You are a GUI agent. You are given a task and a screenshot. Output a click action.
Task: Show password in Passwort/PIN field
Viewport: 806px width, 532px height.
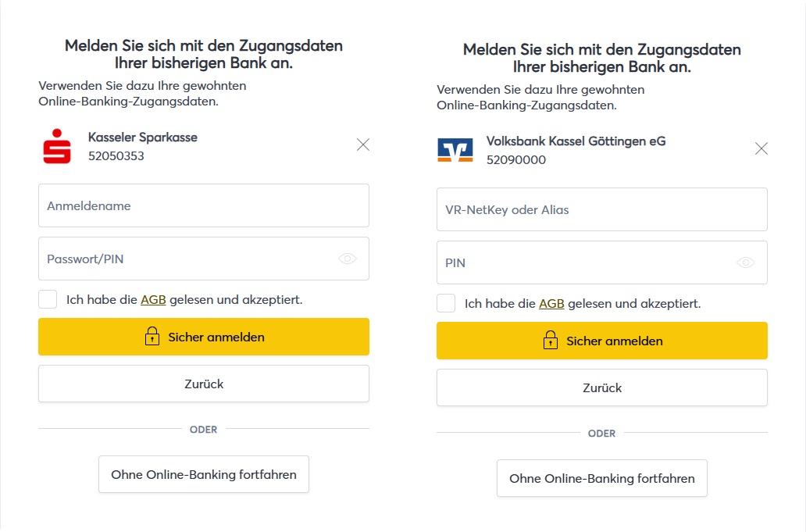click(x=348, y=259)
